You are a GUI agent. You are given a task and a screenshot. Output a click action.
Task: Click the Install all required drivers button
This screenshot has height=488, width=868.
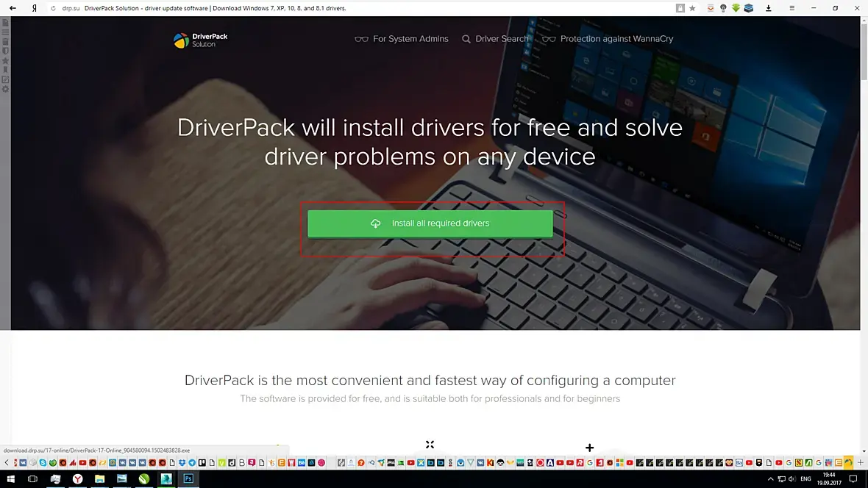430,223
